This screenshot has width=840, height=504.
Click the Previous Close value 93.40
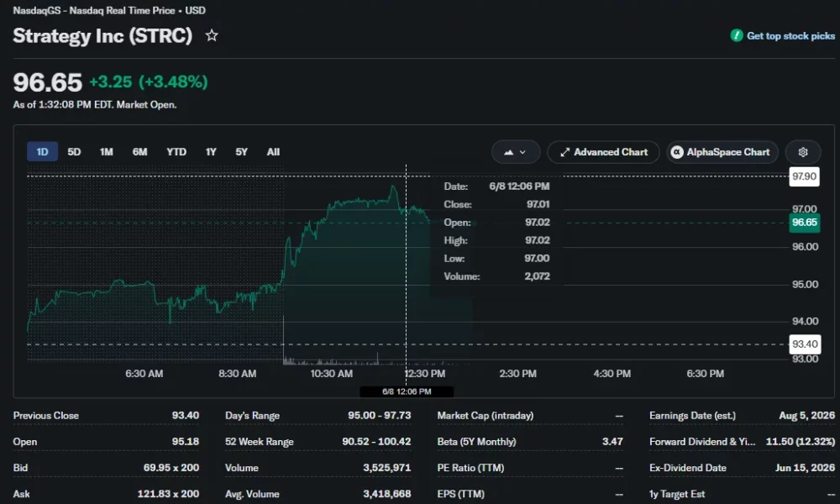186,416
